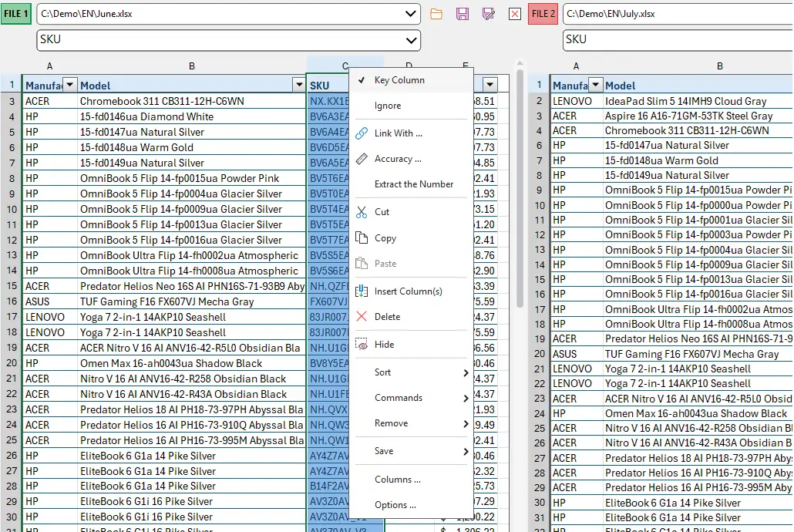
Task: Click the green FILE 1 label button
Action: (16, 14)
